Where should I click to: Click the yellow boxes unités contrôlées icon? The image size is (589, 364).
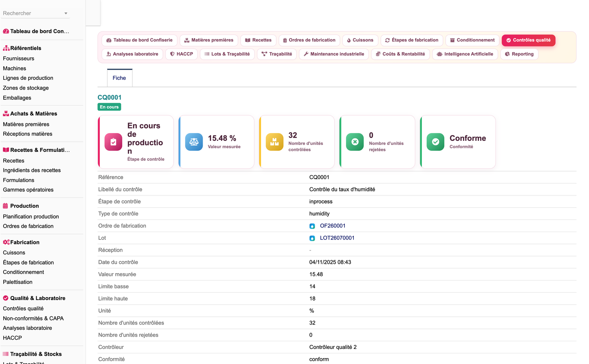(275, 142)
